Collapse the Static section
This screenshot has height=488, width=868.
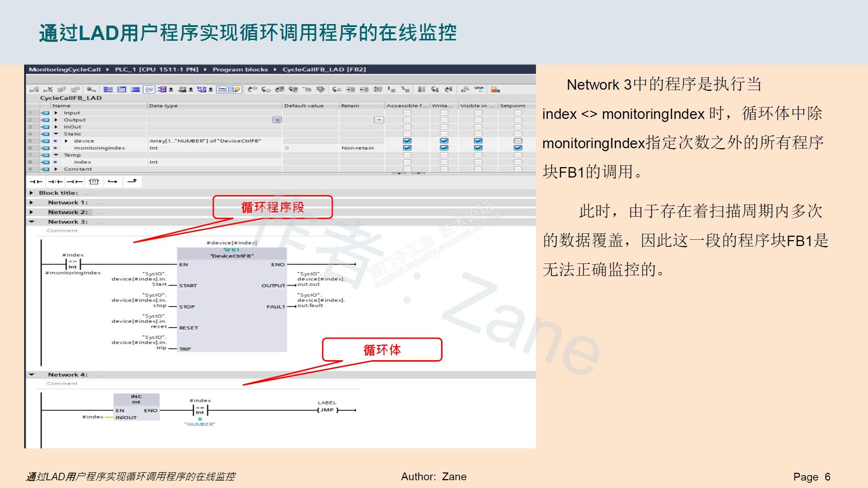click(56, 134)
